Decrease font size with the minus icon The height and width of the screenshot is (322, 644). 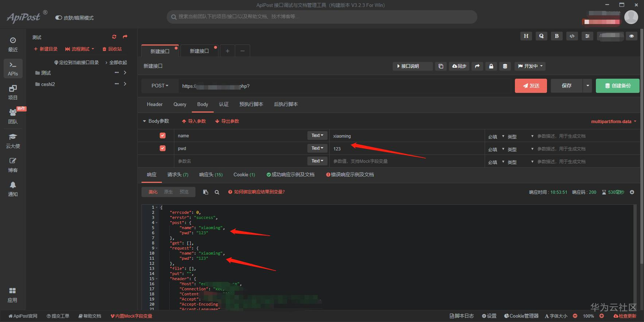tap(575, 316)
